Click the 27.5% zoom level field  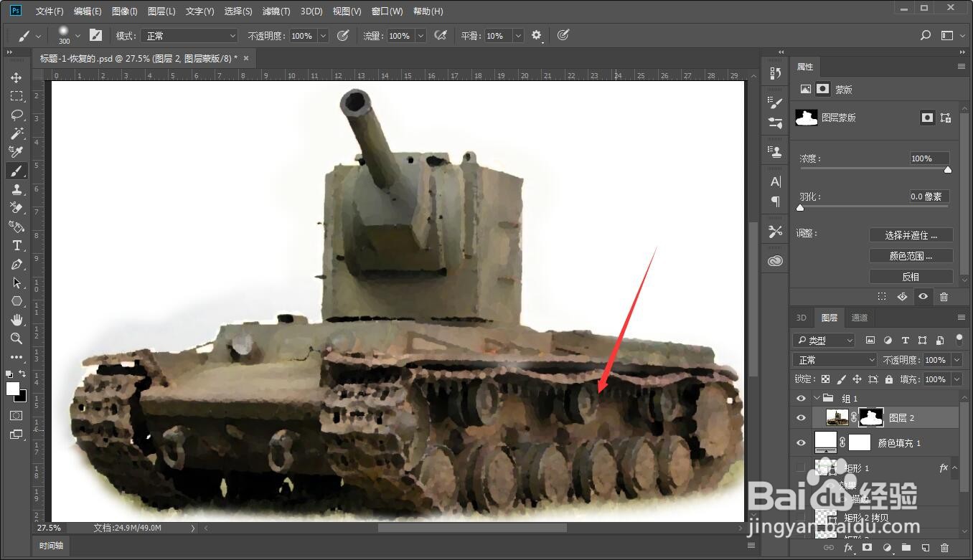(48, 528)
